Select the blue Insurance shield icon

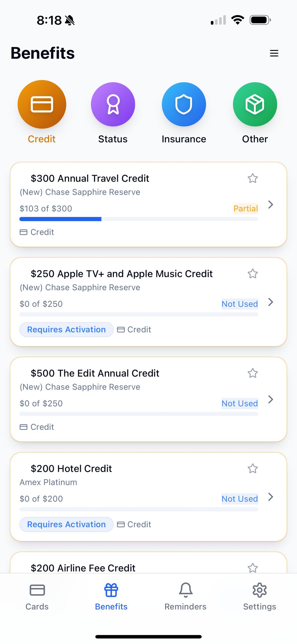point(184,104)
